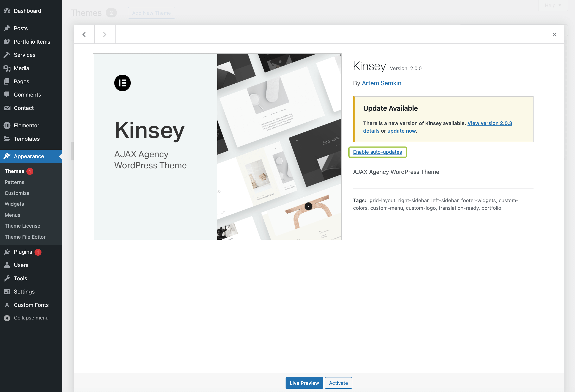Click the Tools wrench icon
Viewport: 575px width, 392px height.
tap(7, 278)
